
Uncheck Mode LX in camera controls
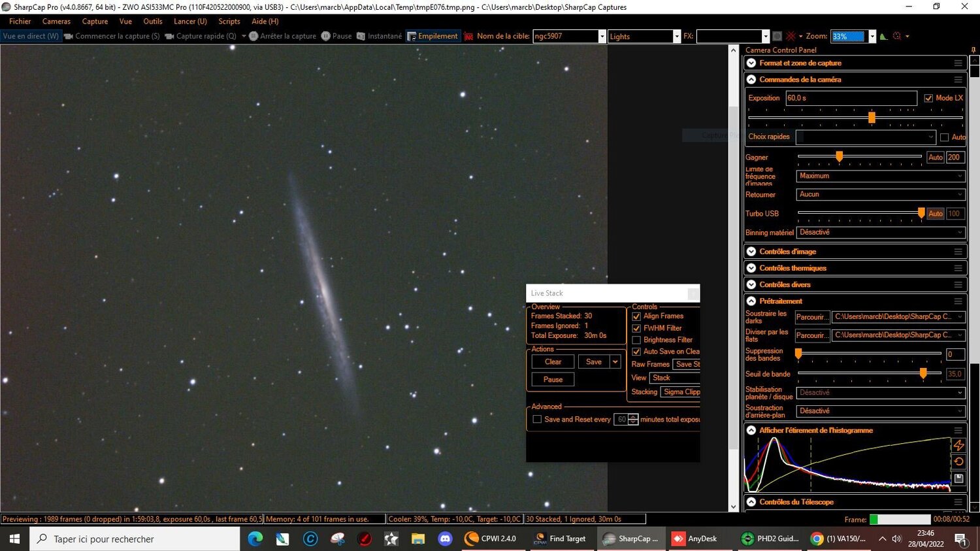929,97
